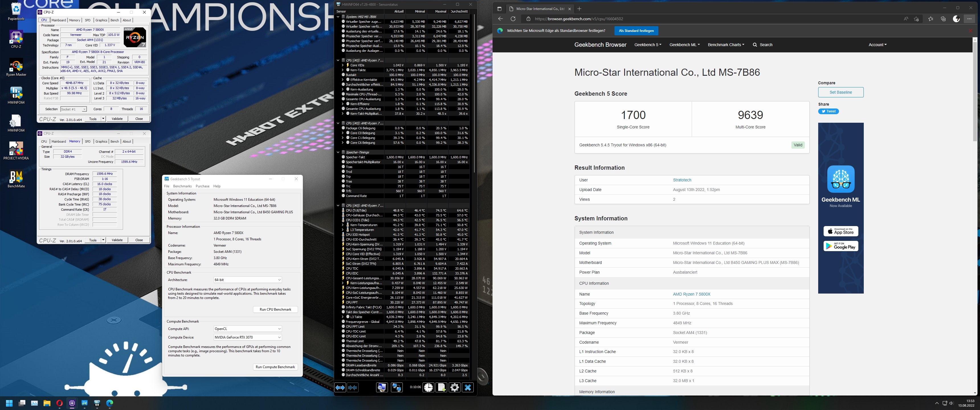Image resolution: width=980 pixels, height=410 pixels.
Task: Open Papierkorb recycle bin icon
Action: (x=16, y=11)
